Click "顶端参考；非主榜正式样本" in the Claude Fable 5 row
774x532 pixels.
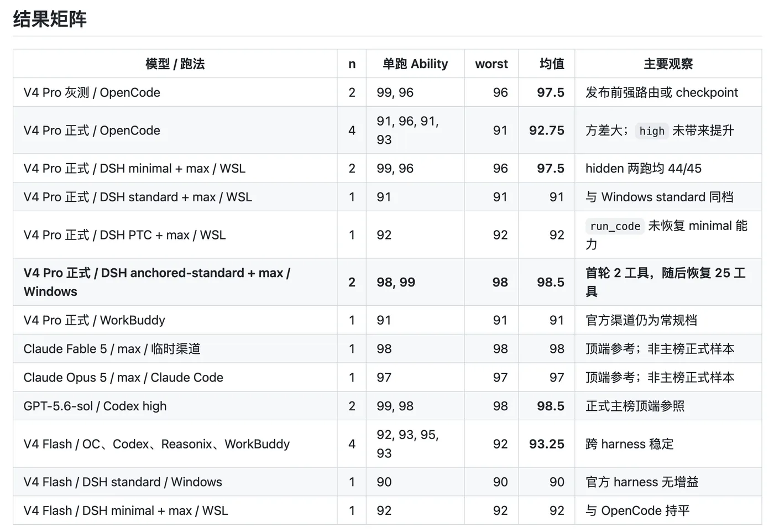pos(660,349)
